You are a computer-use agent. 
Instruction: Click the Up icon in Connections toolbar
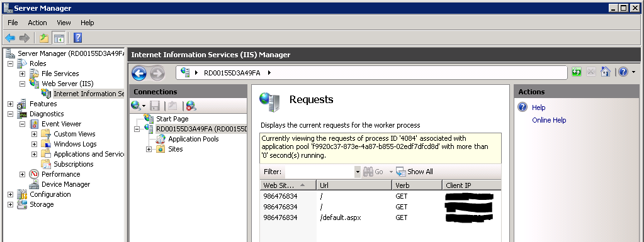tap(173, 106)
